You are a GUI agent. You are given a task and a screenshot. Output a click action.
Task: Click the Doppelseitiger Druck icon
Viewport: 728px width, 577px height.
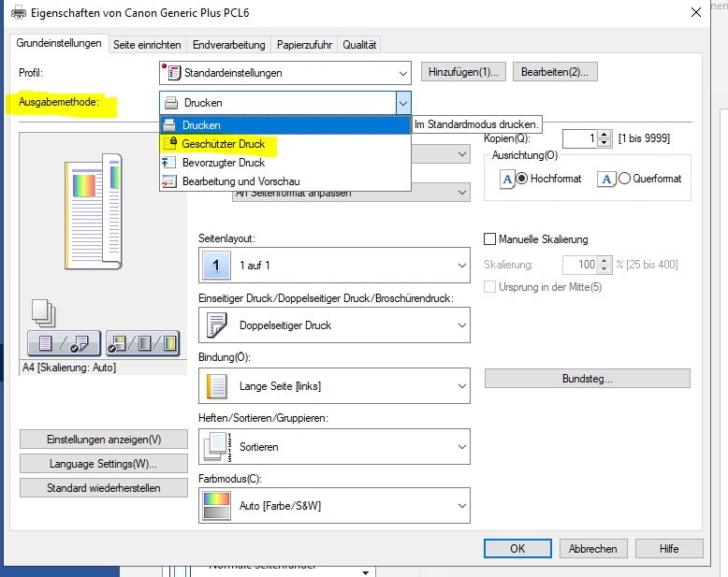pos(216,325)
